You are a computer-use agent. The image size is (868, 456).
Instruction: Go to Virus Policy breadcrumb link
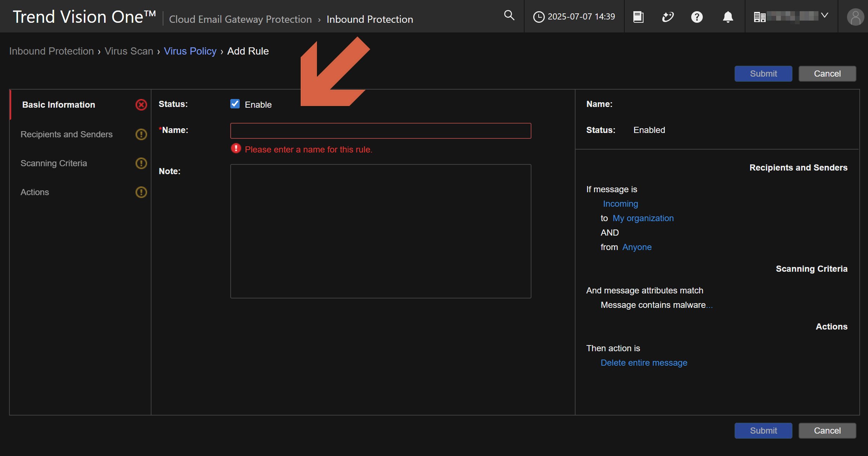(190, 51)
